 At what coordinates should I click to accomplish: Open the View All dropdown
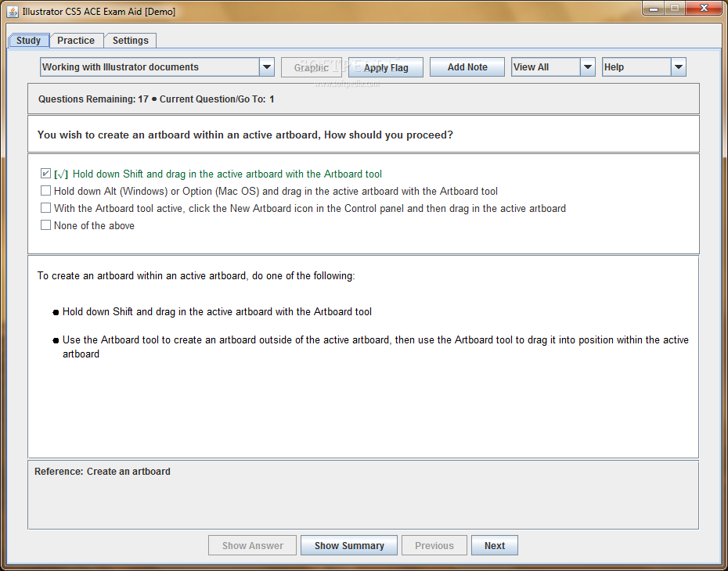point(553,66)
